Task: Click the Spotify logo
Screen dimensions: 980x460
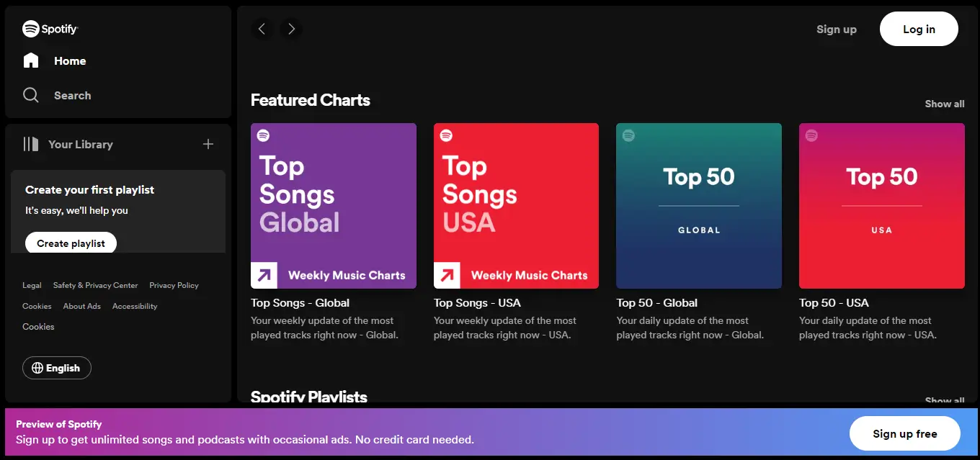Action: click(x=50, y=29)
